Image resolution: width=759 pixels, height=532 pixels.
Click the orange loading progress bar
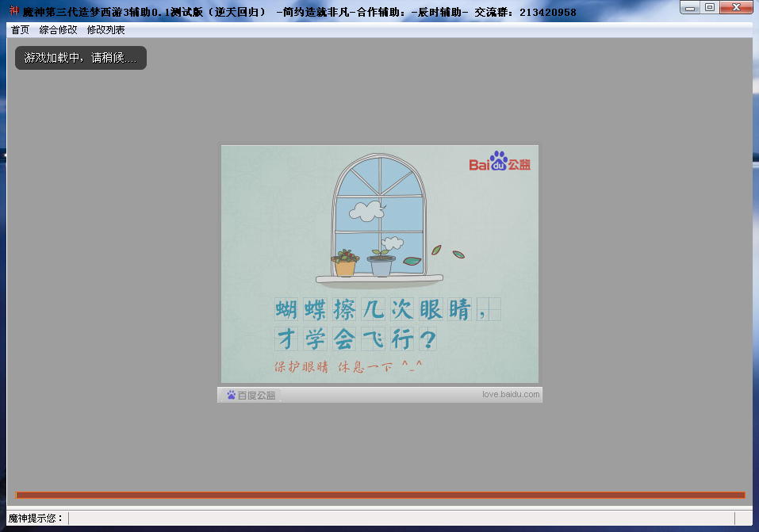click(380, 495)
